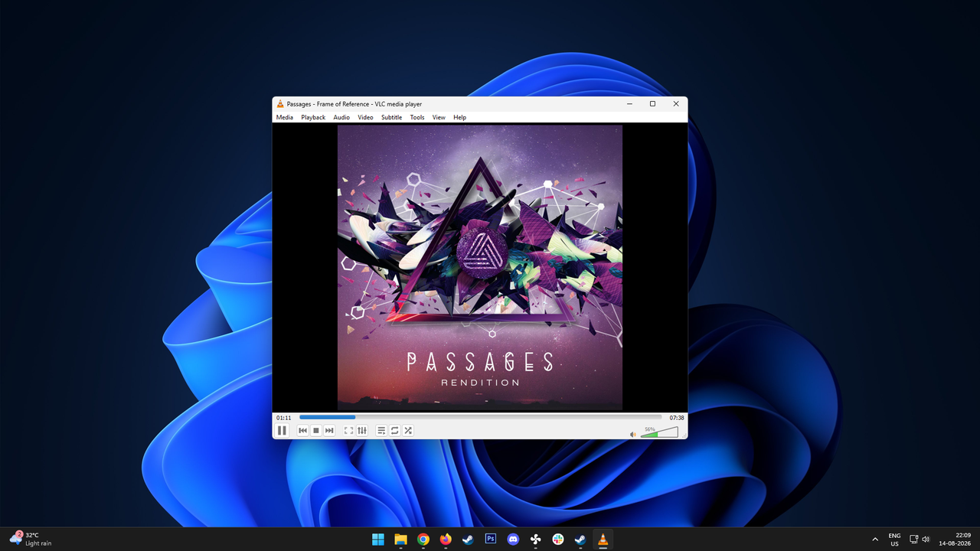This screenshot has height=551, width=980.
Task: Minimize the VLC media player window
Action: click(x=629, y=104)
